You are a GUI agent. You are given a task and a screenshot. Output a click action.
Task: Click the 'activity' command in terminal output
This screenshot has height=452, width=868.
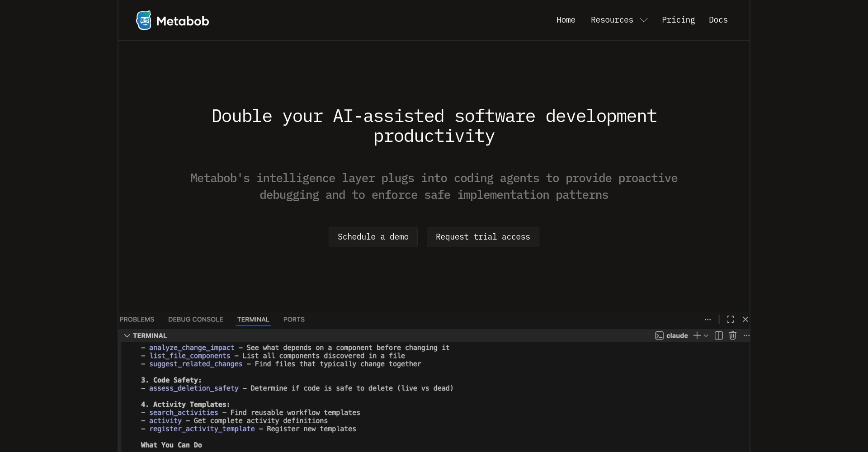coord(165,421)
